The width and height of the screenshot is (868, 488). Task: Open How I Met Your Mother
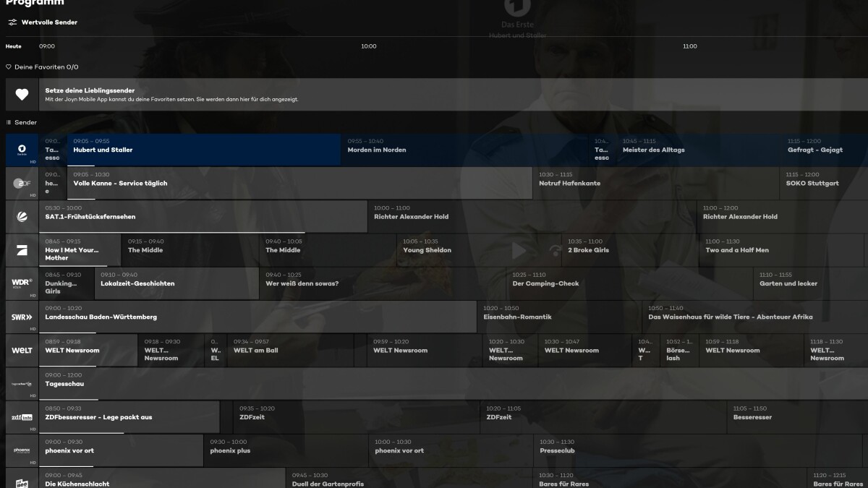click(x=80, y=250)
